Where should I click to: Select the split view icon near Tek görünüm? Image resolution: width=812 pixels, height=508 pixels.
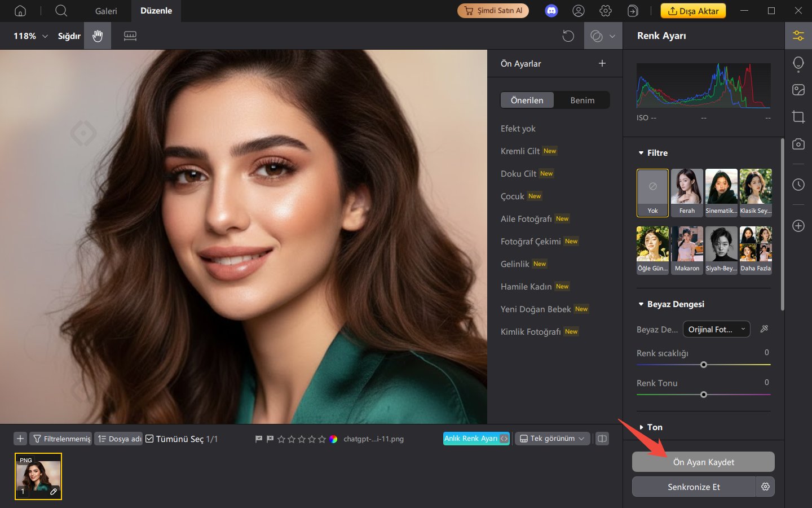[x=602, y=439]
